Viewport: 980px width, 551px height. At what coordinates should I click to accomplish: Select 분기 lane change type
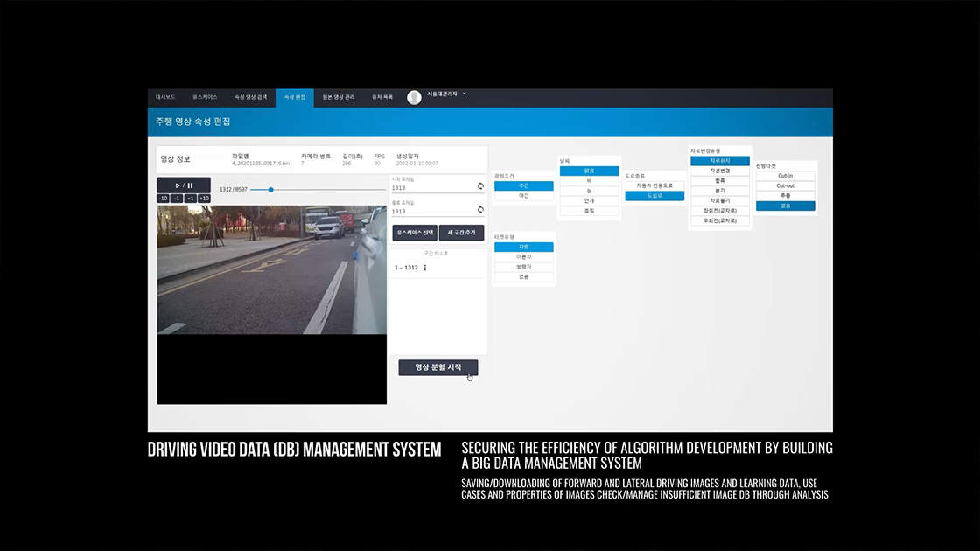click(x=720, y=191)
